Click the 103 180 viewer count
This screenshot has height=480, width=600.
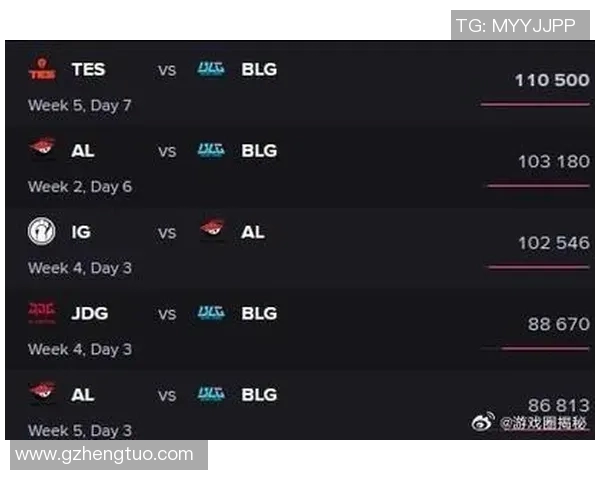tap(554, 161)
